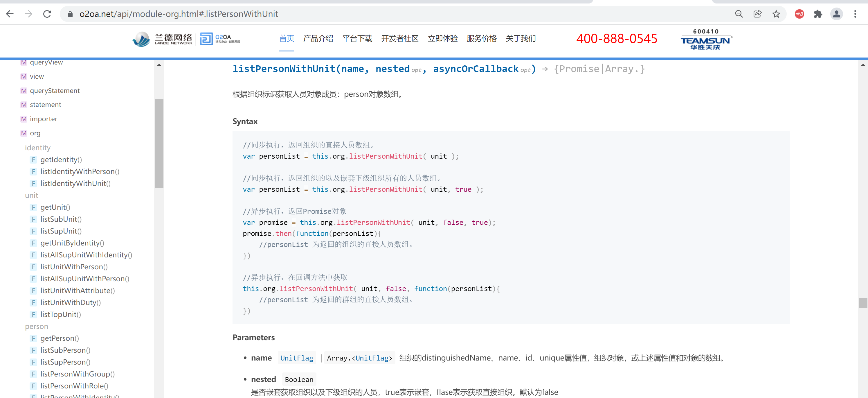Click the share page icon
Viewport: 868px width, 398px height.
point(757,14)
